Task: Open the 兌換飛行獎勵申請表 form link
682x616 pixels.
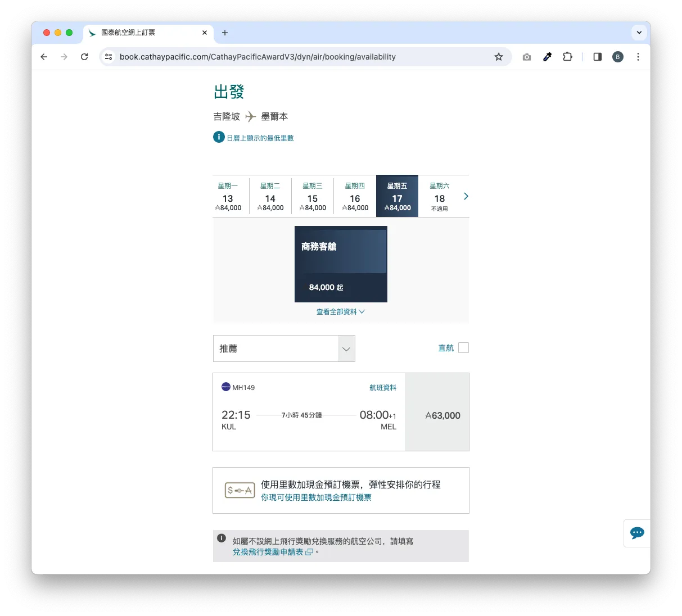Action: [x=270, y=552]
